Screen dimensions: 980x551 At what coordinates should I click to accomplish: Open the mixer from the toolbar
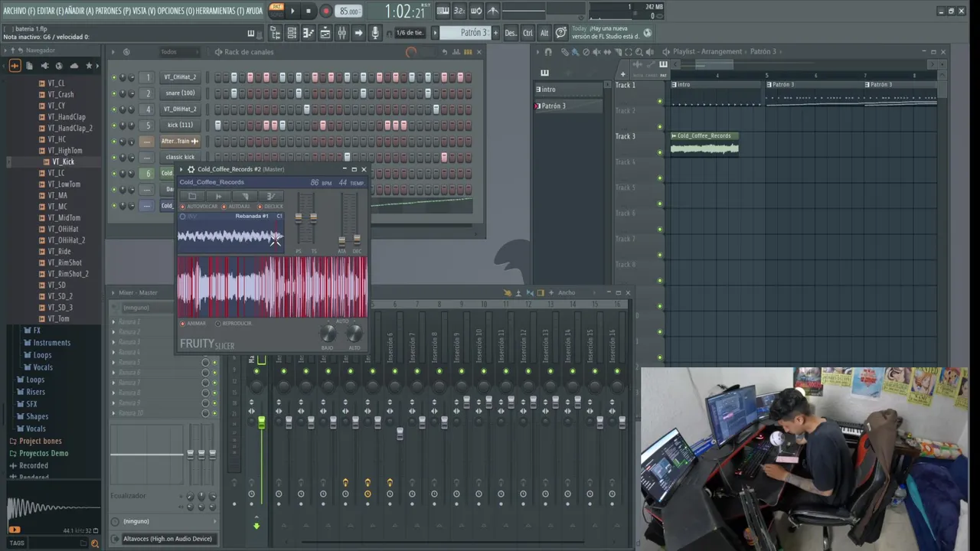(x=341, y=33)
